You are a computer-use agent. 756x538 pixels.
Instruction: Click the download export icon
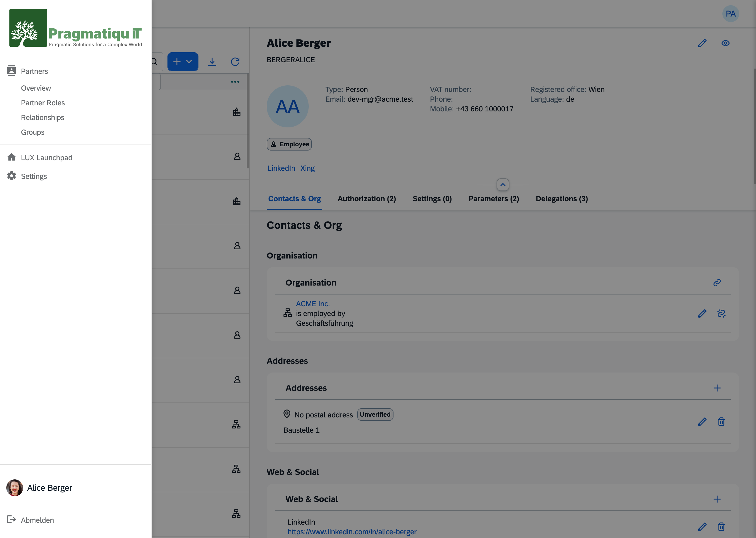[212, 62]
